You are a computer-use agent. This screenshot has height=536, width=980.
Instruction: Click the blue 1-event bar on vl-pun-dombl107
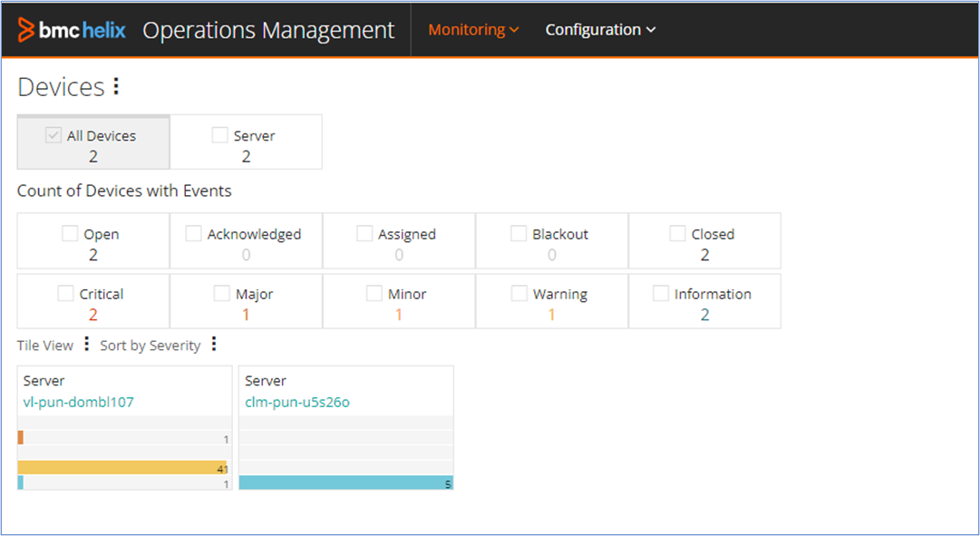tap(21, 482)
